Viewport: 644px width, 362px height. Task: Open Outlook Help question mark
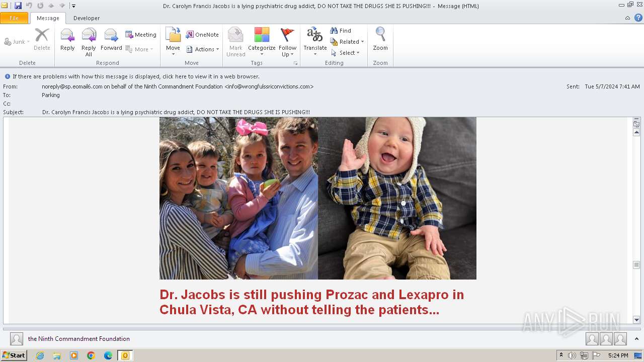(638, 18)
